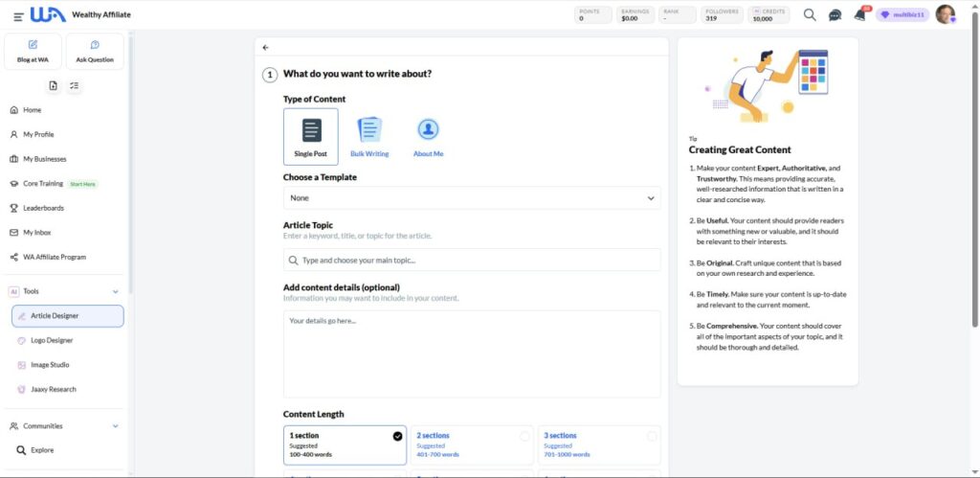Click the Creating Great Content illustration
Screen dimensions: 980x478
click(768, 85)
